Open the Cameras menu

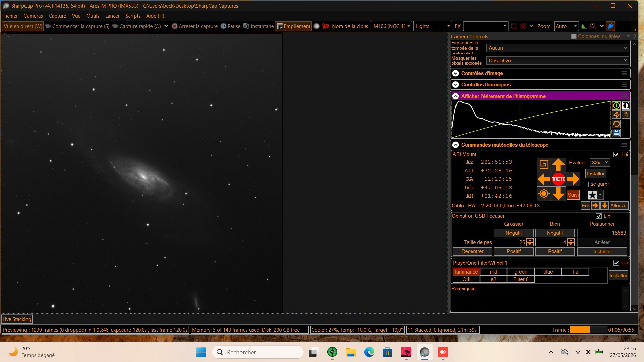(33, 16)
